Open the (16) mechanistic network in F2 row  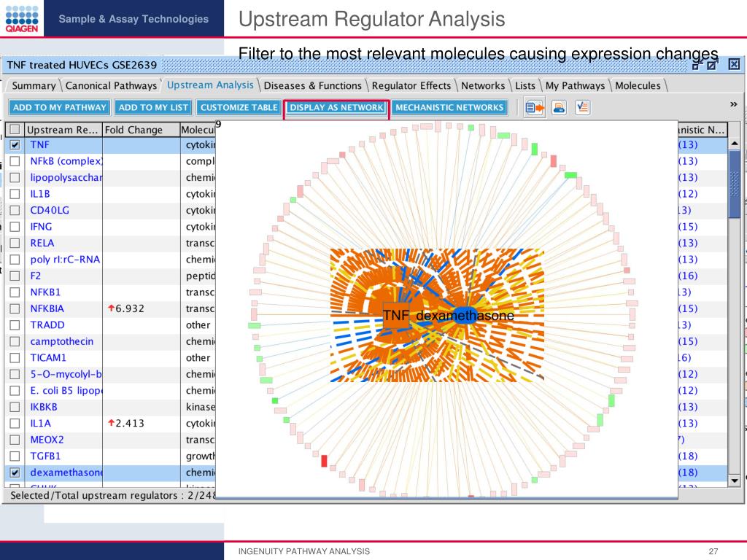tap(688, 276)
